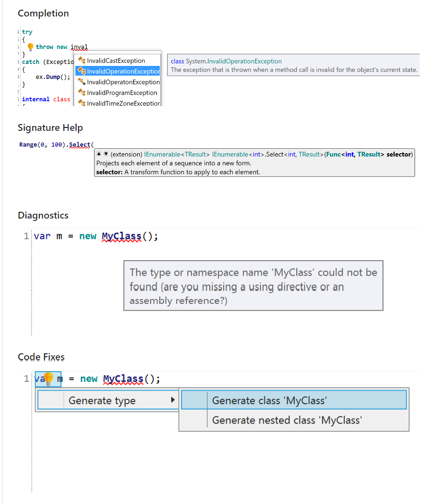Select InvalidCastException completion item

coord(118,61)
